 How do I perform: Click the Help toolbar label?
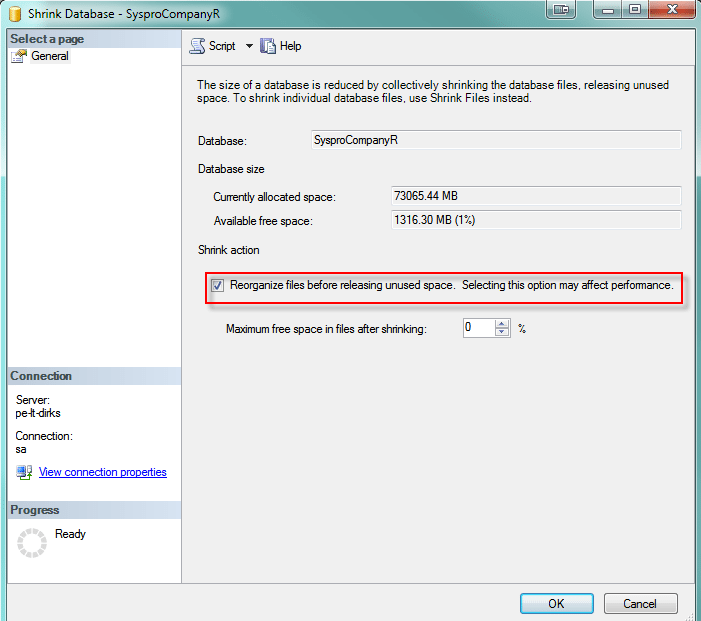[x=291, y=46]
